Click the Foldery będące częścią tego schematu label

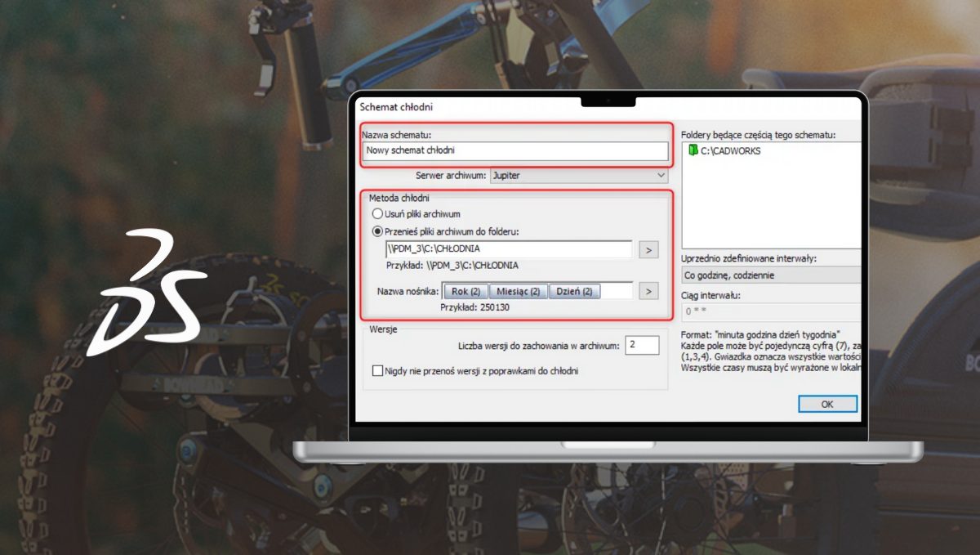point(758,134)
